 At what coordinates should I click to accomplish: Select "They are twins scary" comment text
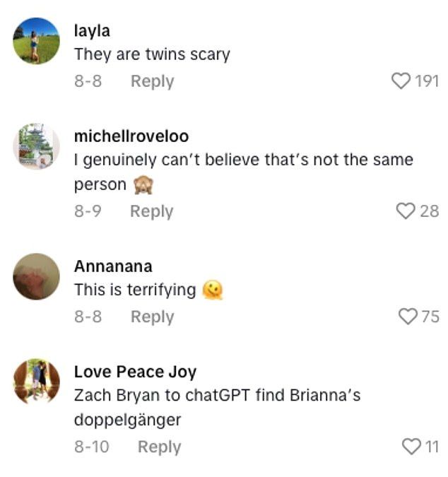point(152,54)
